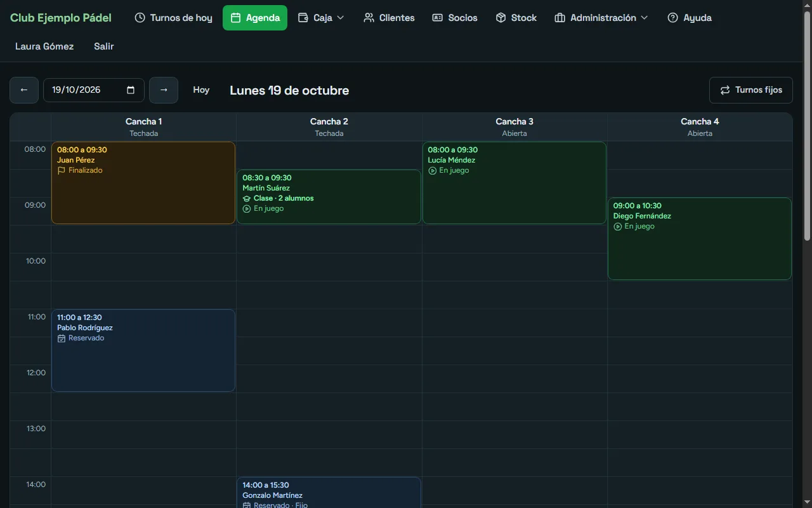Click the Socios ID card icon
Screen dimensions: 812x508
coord(437,18)
